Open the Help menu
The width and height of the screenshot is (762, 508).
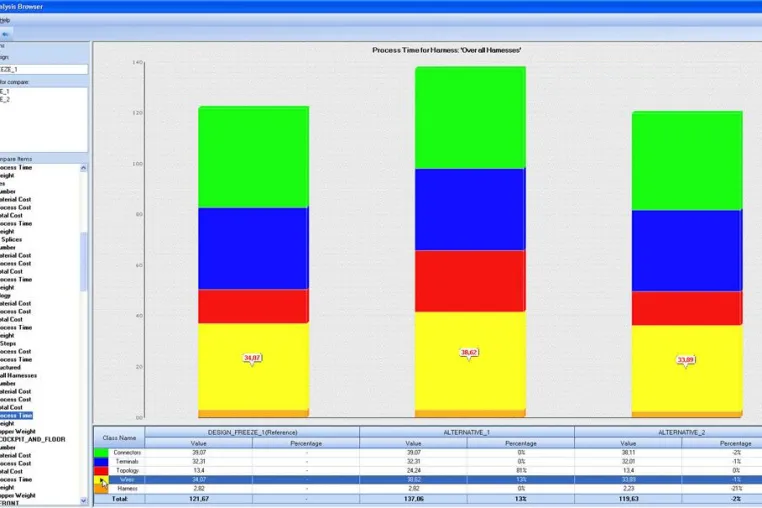pos(5,20)
